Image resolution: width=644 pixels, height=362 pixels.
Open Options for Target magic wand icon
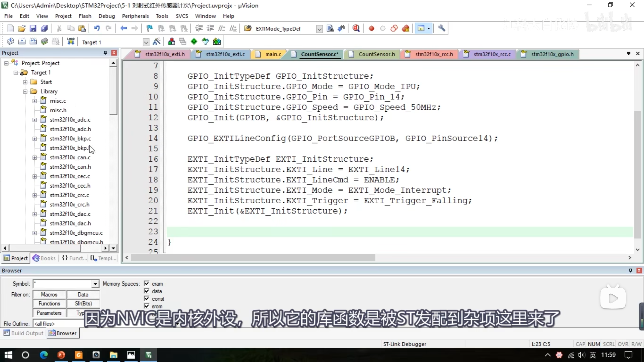coord(156,41)
